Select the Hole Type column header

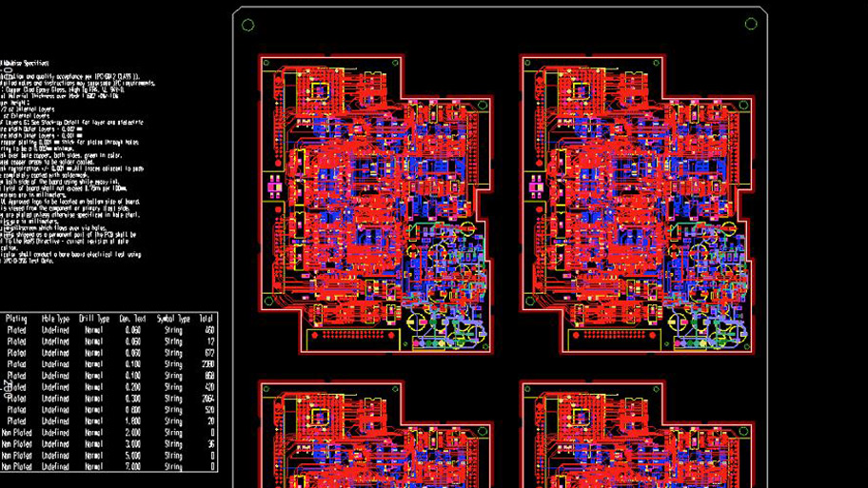[55, 319]
